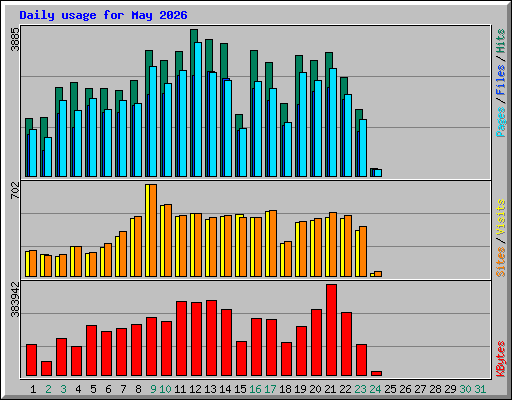Click green day label '9'
This screenshot has width=512, height=400.
[153, 389]
